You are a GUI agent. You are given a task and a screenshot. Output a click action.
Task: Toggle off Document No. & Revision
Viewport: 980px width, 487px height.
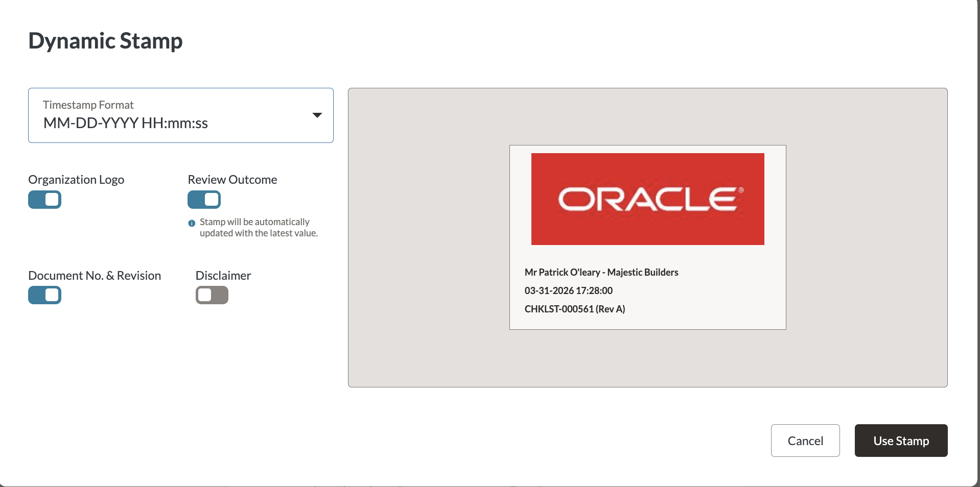[45, 295]
